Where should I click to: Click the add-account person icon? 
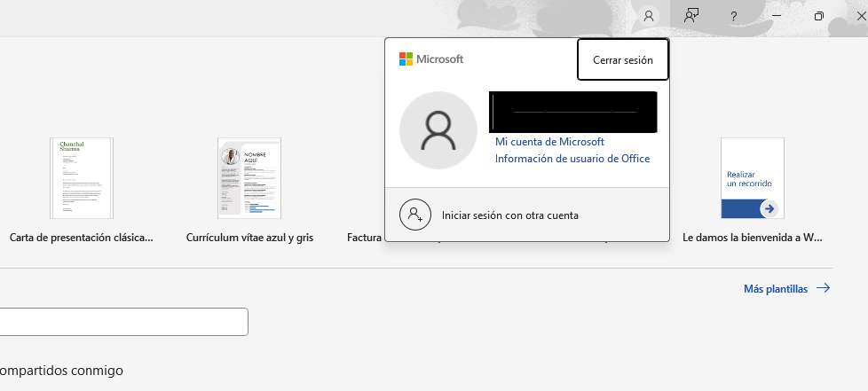[x=415, y=215]
